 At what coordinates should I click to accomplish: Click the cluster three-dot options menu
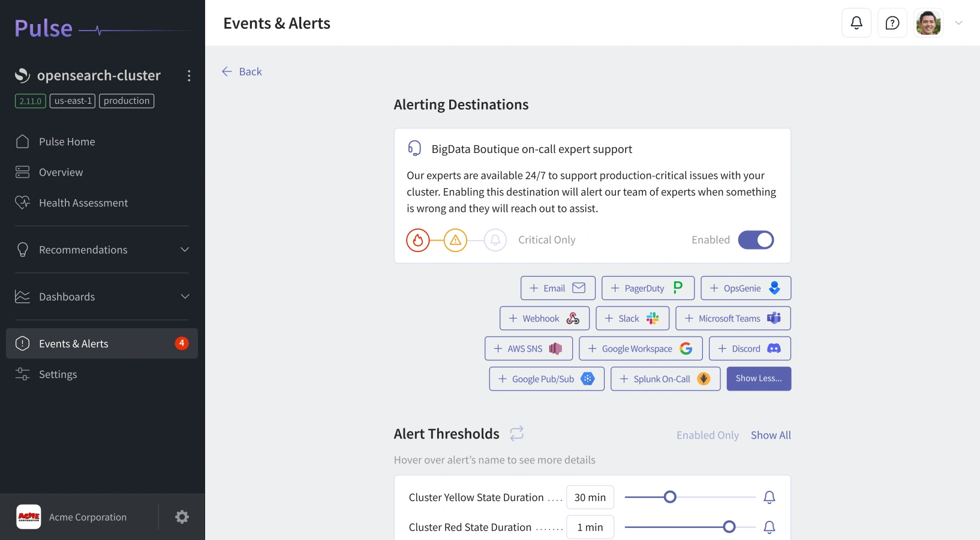pos(189,76)
